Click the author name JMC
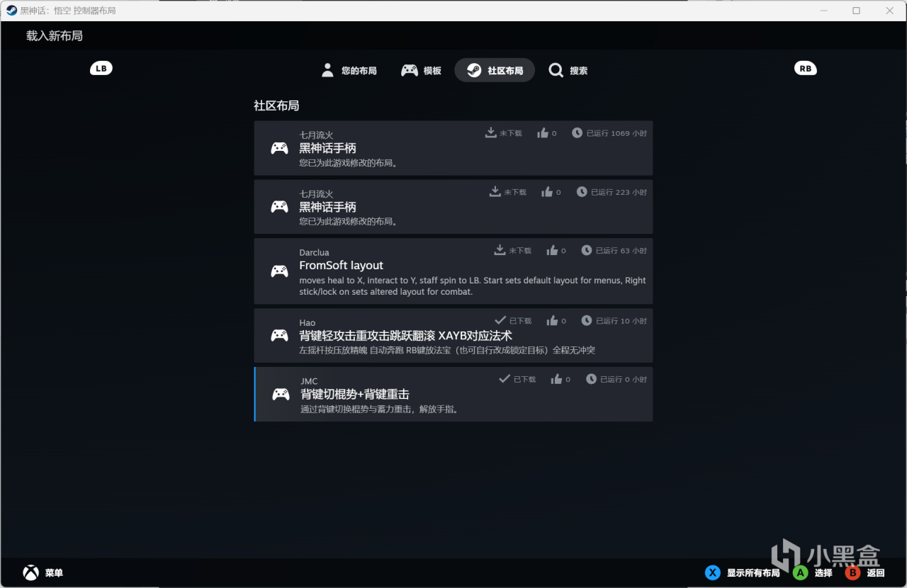The width and height of the screenshot is (907, 588). pyautogui.click(x=309, y=381)
